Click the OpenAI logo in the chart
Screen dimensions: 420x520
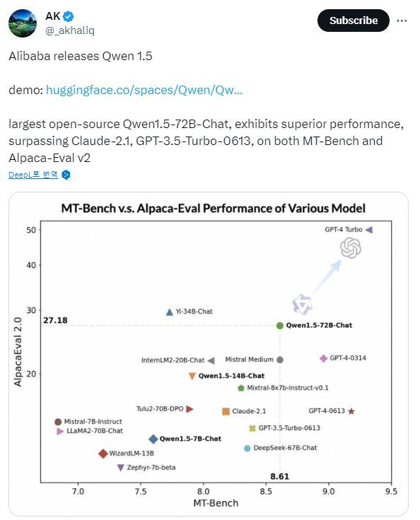click(351, 248)
